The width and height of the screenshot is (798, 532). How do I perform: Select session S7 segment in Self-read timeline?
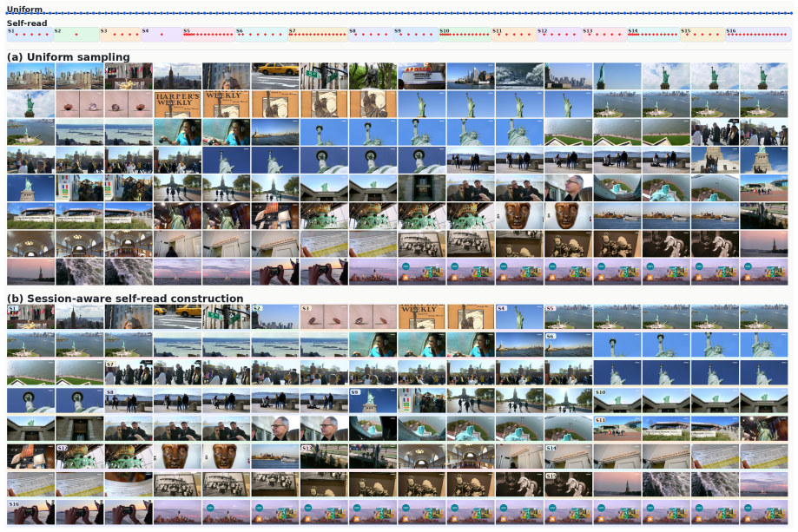pyautogui.click(x=318, y=35)
